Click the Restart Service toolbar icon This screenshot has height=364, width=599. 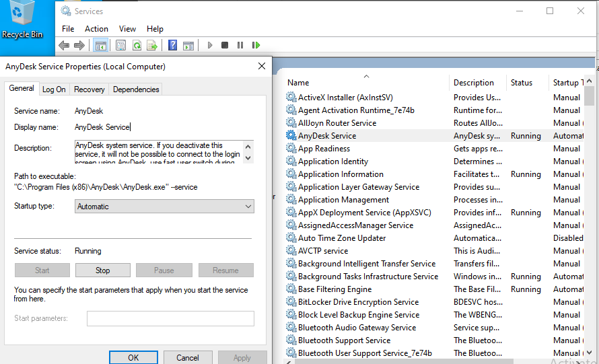256,46
